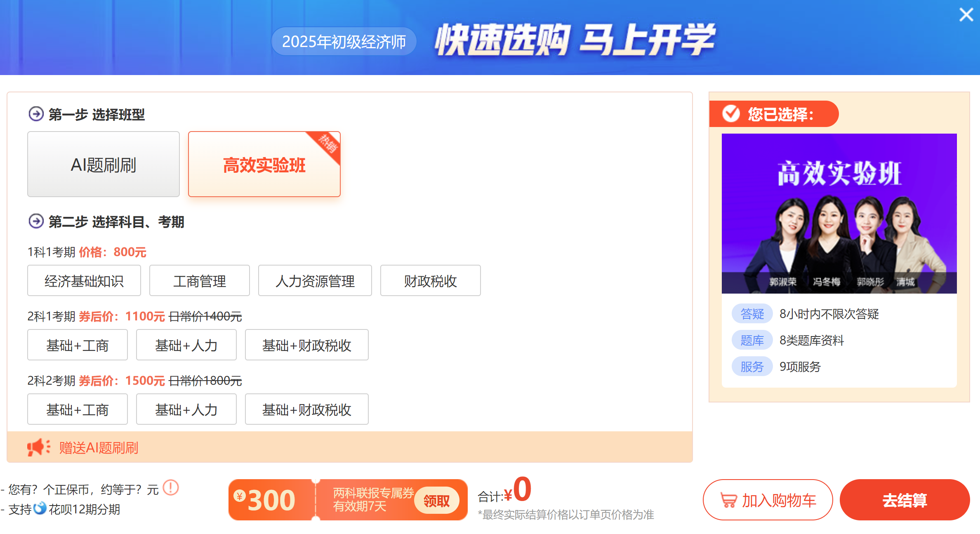Claim the 300 yuan coupon with 领取

437,500
